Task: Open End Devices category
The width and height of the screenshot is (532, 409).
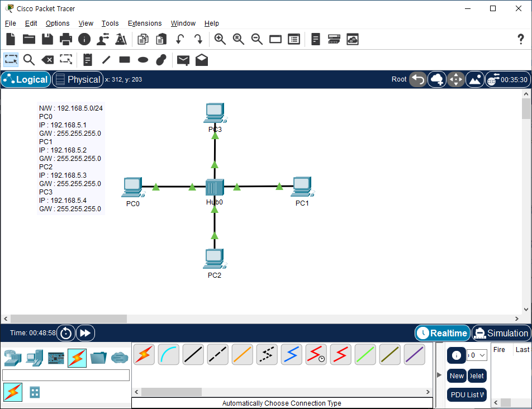Action: 35,358
